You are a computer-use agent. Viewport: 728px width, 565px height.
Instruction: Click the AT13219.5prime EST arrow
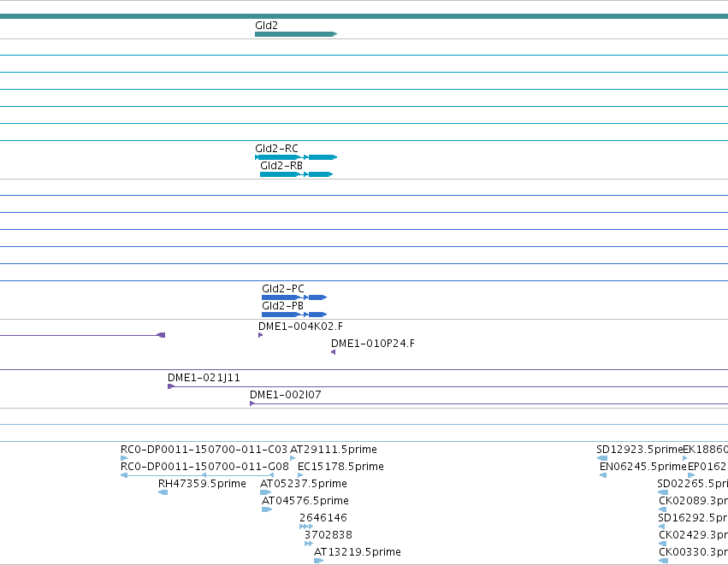pos(318,561)
